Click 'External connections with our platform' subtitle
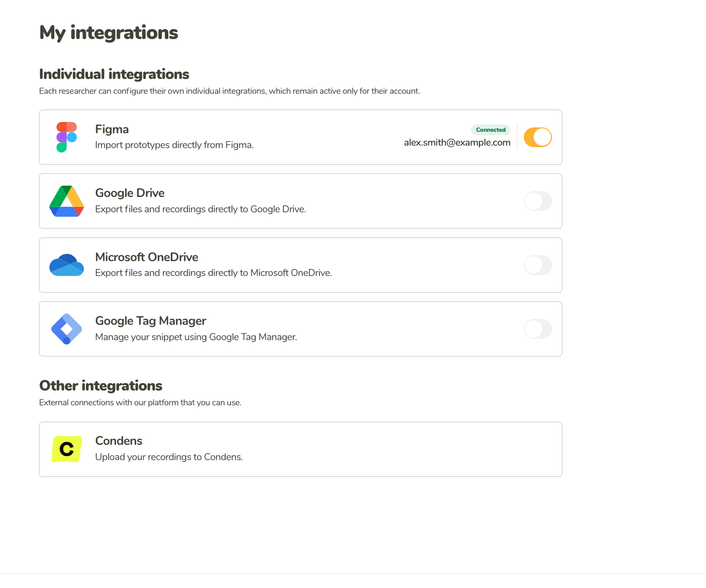 [140, 403]
